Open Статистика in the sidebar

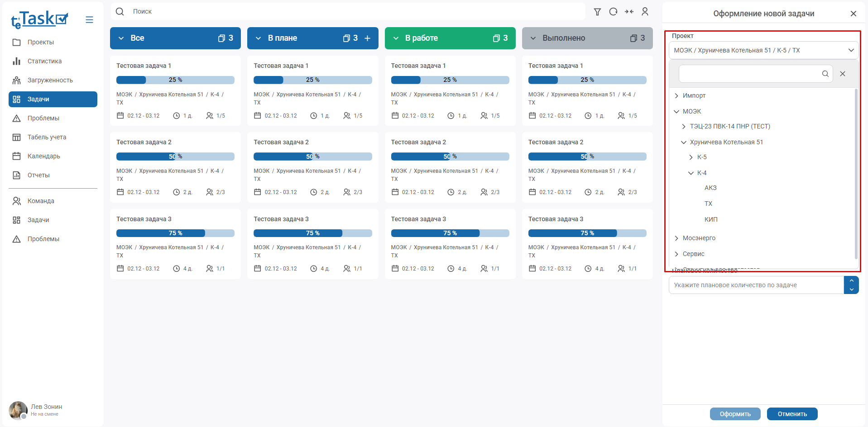pyautogui.click(x=44, y=61)
